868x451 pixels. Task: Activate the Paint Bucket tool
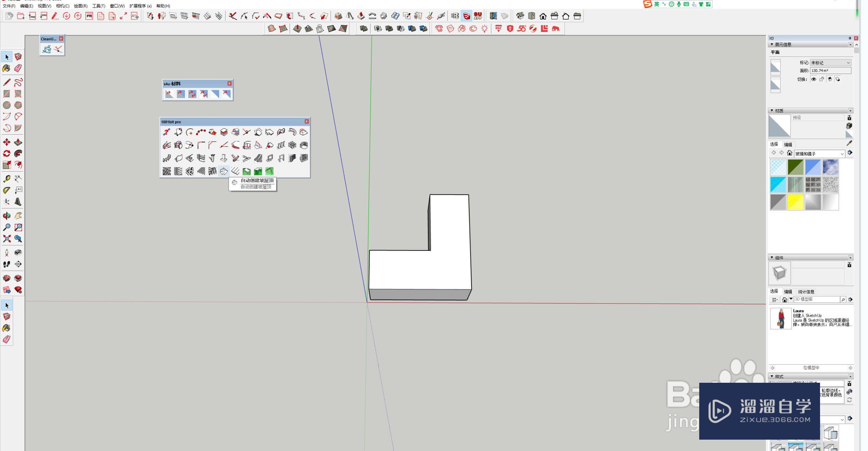pyautogui.click(x=7, y=68)
